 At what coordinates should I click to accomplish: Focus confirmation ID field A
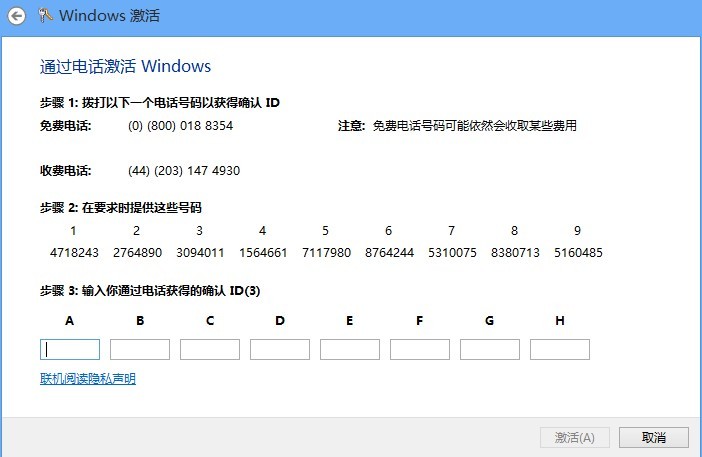pos(70,349)
